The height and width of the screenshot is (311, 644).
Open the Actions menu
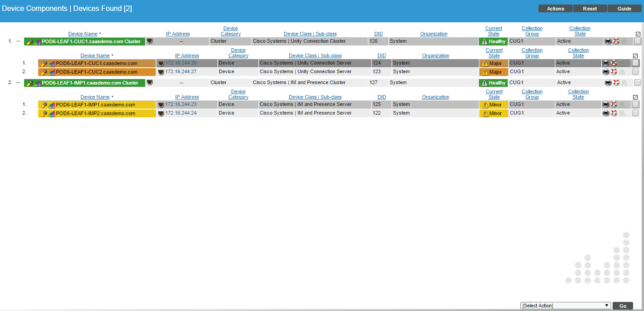pyautogui.click(x=555, y=9)
